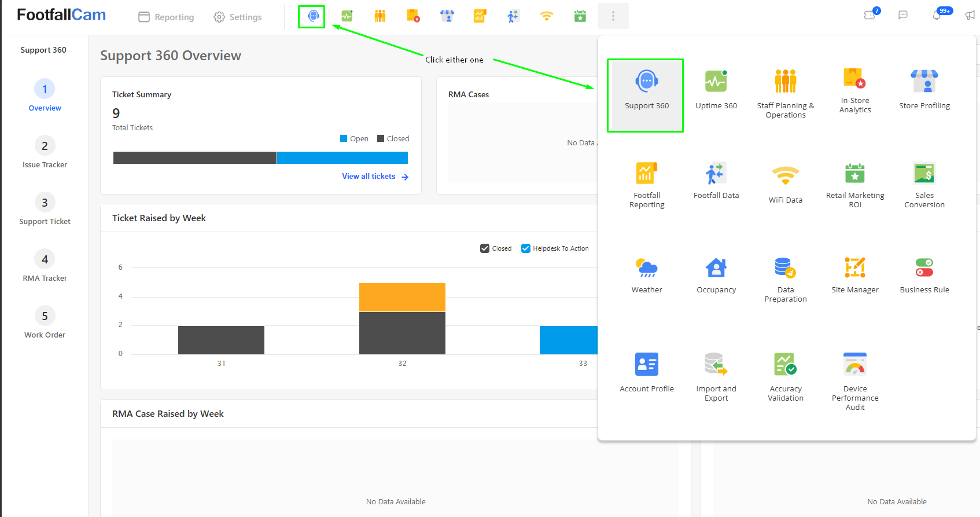This screenshot has width=980, height=517.
Task: Uncheck the Helpdesk To Action checkbox
Action: pos(526,248)
